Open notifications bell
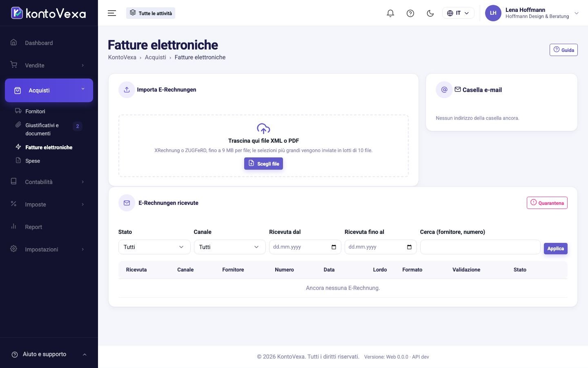 coord(390,13)
